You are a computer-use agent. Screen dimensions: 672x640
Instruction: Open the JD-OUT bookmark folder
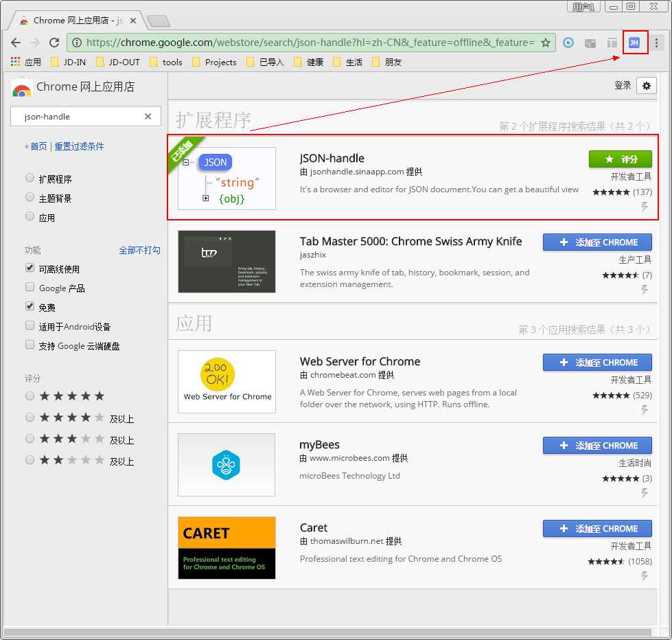(118, 62)
